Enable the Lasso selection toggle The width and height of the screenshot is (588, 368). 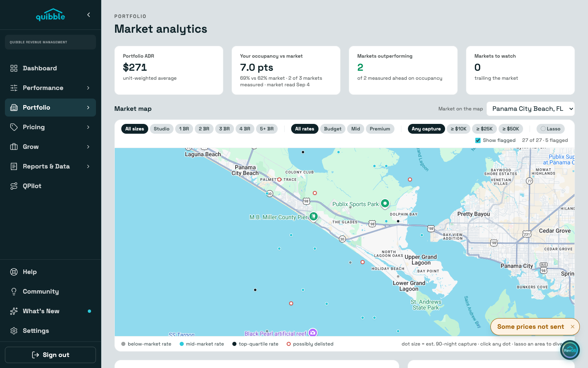pyautogui.click(x=550, y=129)
